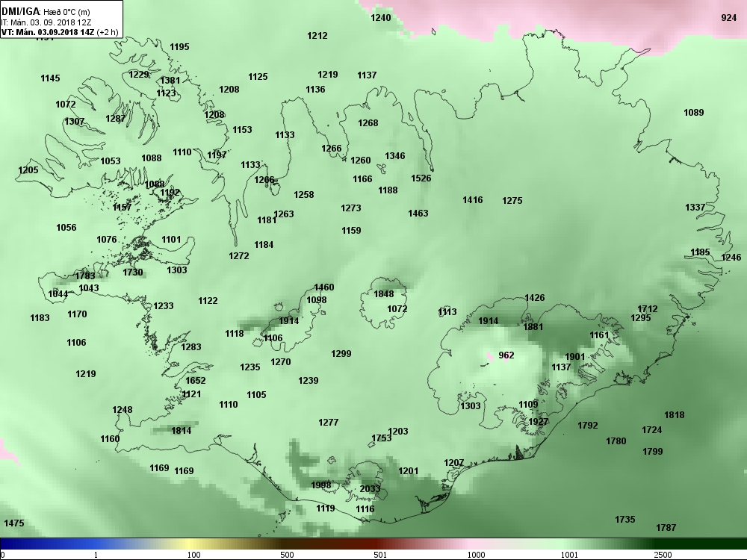Click the color scale label 500
The width and height of the screenshot is (747, 560).
(288, 555)
